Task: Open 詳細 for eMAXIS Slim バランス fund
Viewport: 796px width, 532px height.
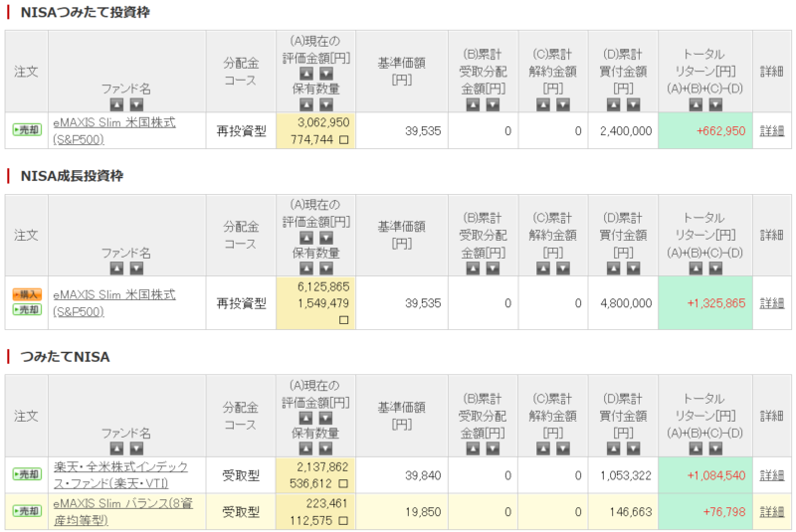Action: tap(772, 511)
